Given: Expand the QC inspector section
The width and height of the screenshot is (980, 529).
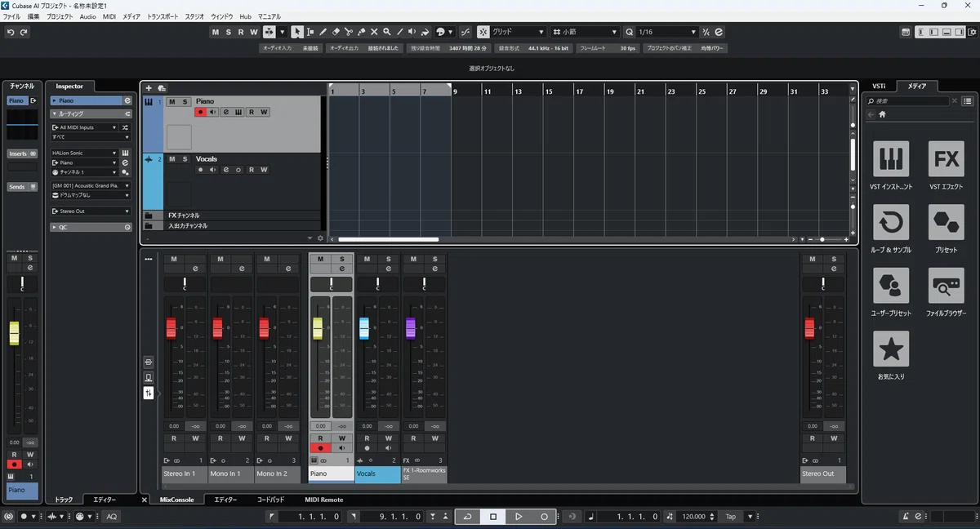Looking at the screenshot, I should coord(90,227).
